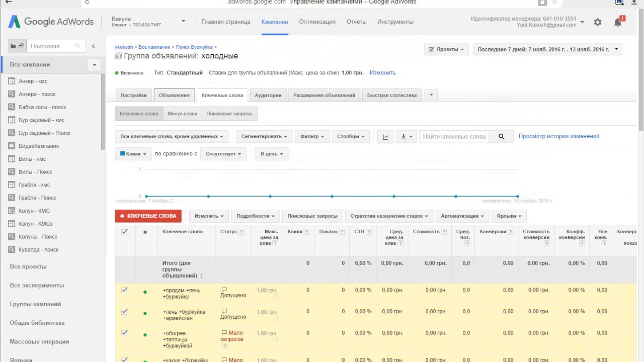
Task: Click the Найти ключевые слова search field
Action: (x=454, y=137)
